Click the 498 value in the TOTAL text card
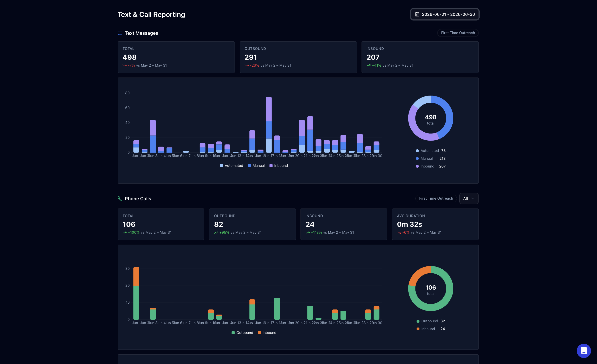The height and width of the screenshot is (364, 597). [x=130, y=57]
